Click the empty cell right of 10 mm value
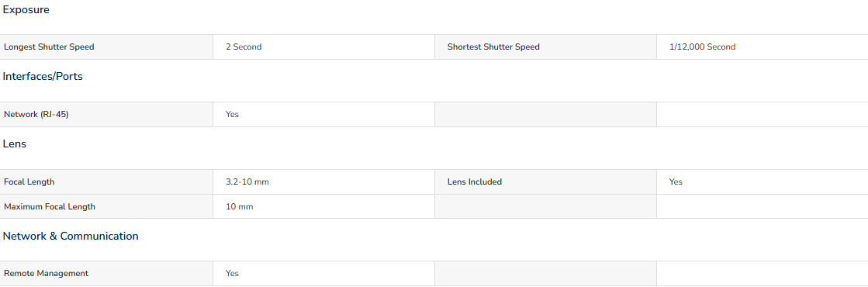Image resolution: width=868 pixels, height=287 pixels. (x=545, y=206)
